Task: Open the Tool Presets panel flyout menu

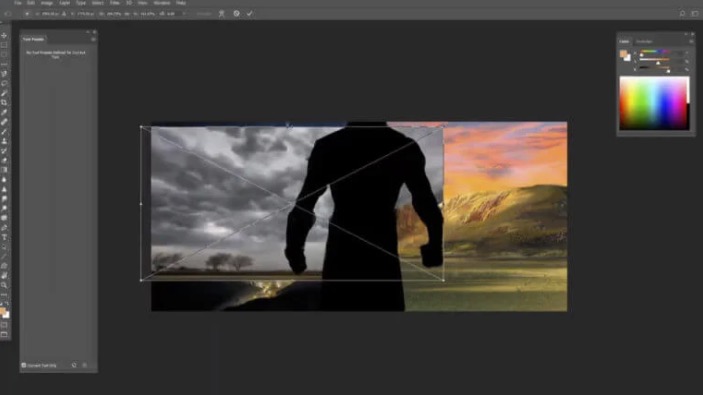Action: pos(93,39)
